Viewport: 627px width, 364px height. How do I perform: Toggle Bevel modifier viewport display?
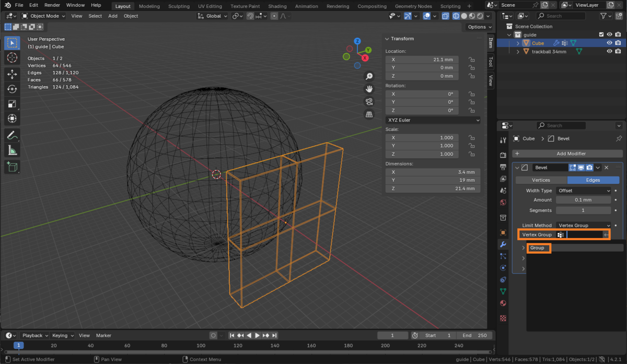(x=581, y=168)
